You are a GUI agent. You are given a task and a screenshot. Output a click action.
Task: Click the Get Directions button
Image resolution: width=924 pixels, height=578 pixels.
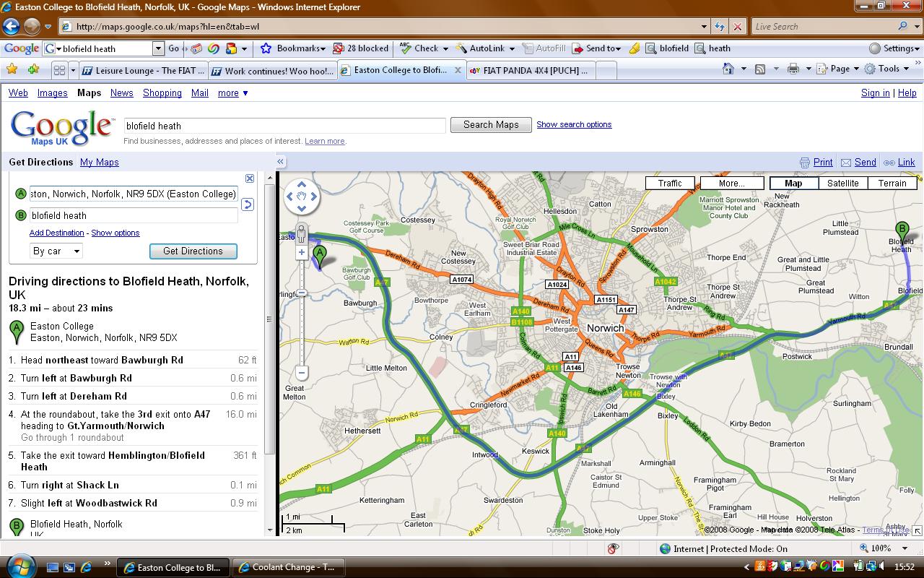(193, 251)
